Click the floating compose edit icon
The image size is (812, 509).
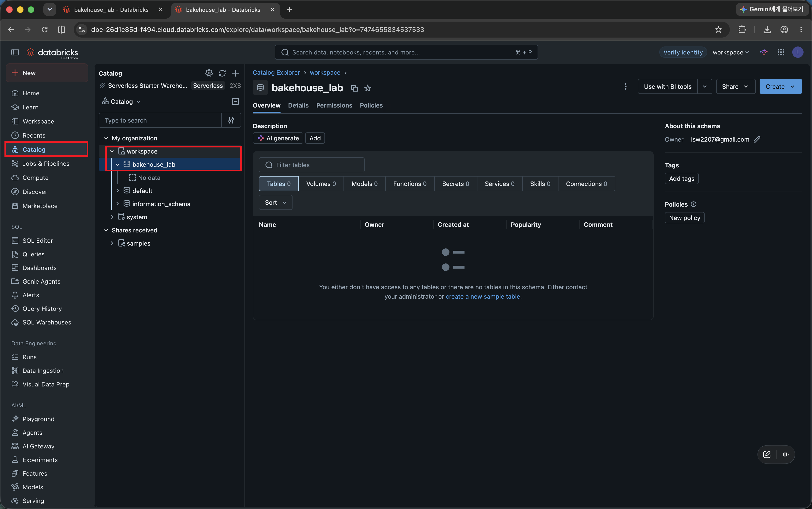coord(767,455)
